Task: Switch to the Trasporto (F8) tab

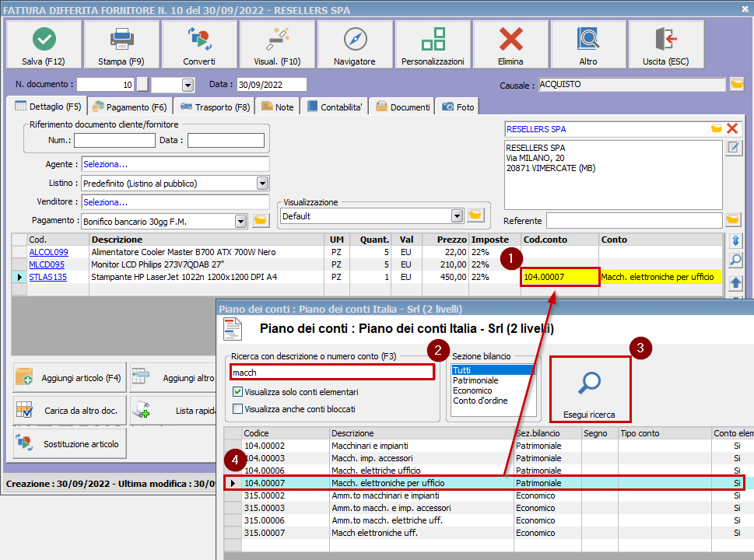Action: (x=215, y=107)
